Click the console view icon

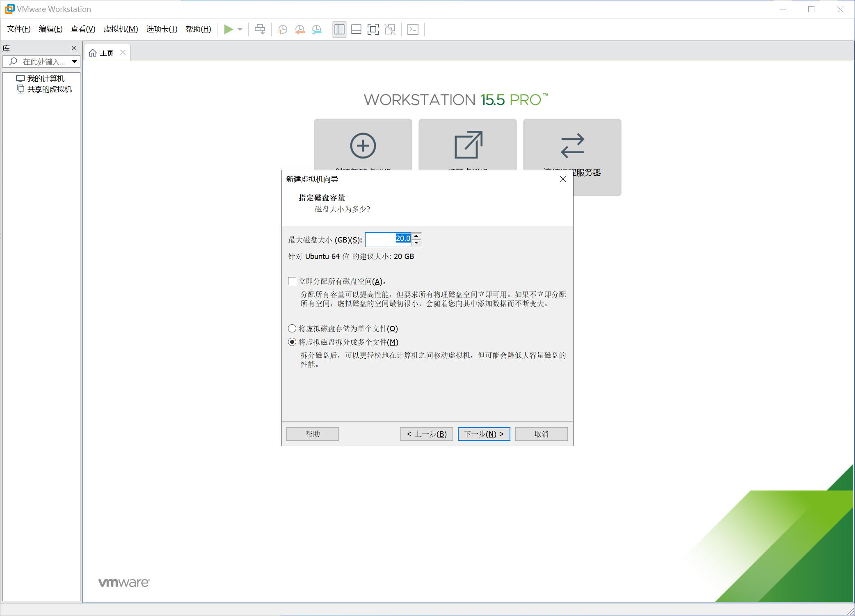(413, 29)
